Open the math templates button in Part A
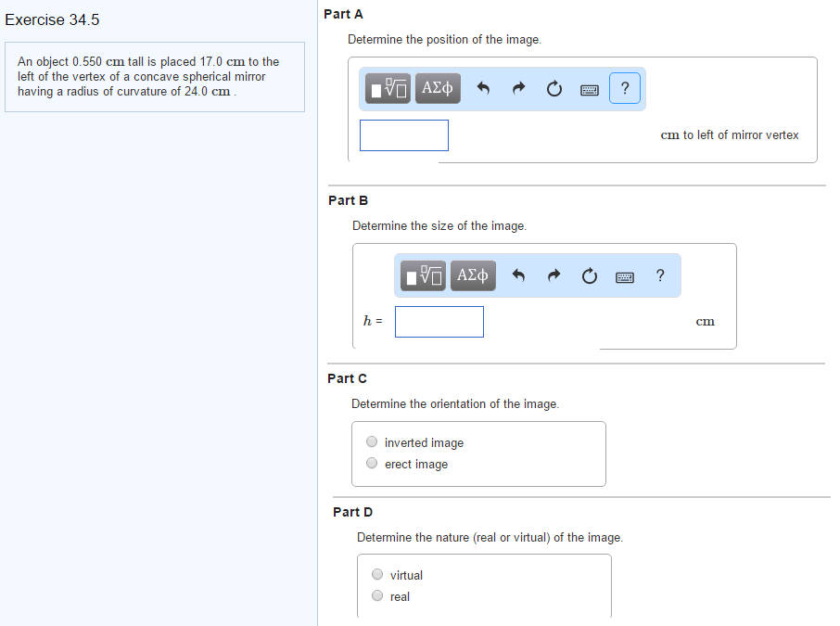This screenshot has height=626, width=840. click(x=388, y=88)
